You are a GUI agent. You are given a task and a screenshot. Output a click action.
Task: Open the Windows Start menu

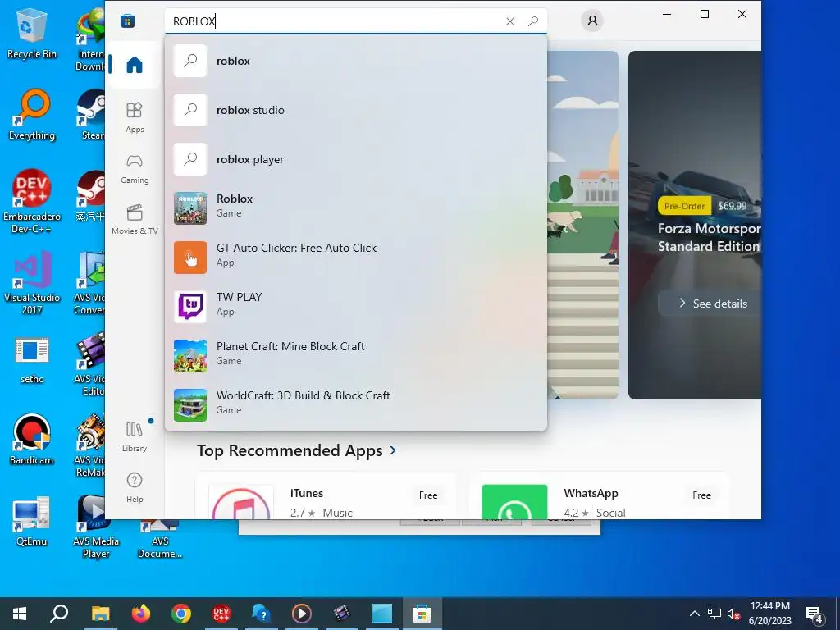[20, 614]
